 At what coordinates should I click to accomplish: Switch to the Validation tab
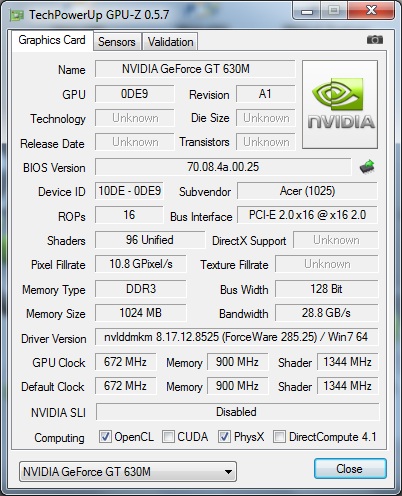(170, 42)
